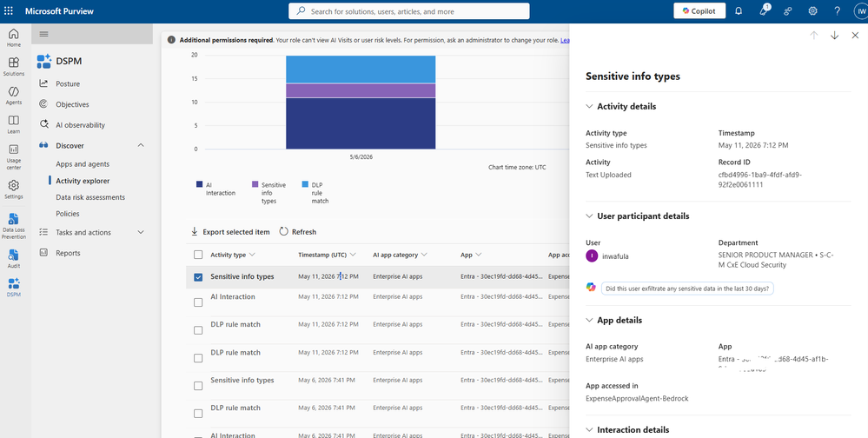Open Data Loss Prevention in left rail

(14, 226)
